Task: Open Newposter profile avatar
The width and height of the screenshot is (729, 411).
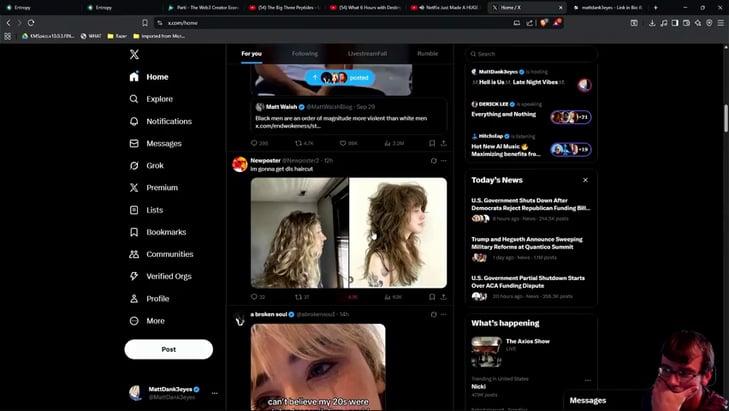Action: point(240,164)
